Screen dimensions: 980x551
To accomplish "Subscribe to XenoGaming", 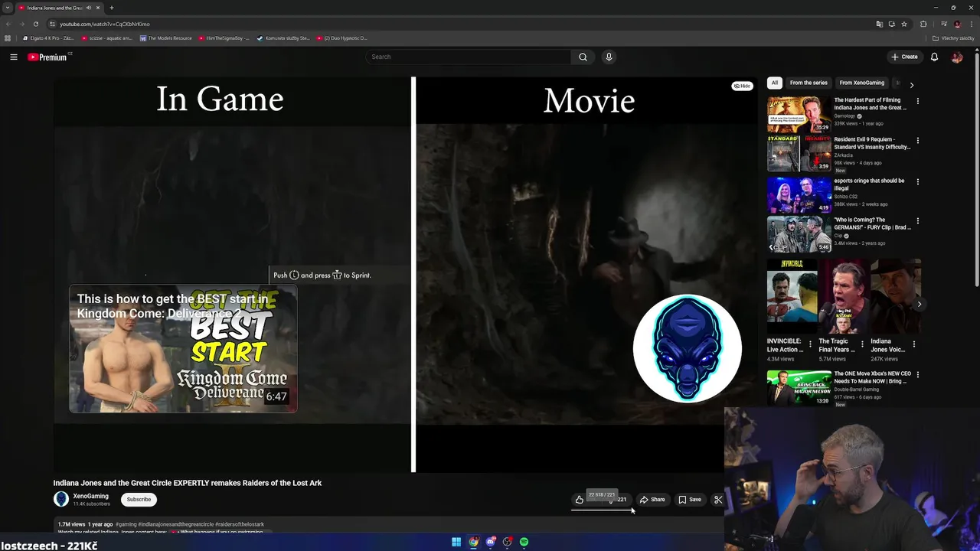I will tap(139, 500).
